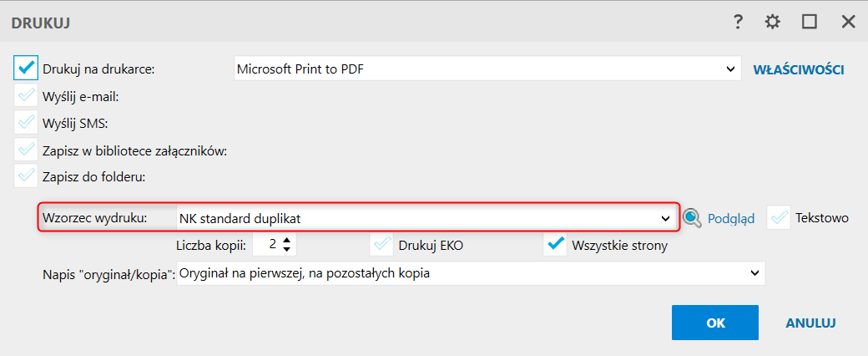Check Zapisz w bibliotece załączników
The height and width of the screenshot is (356, 868).
(x=27, y=150)
